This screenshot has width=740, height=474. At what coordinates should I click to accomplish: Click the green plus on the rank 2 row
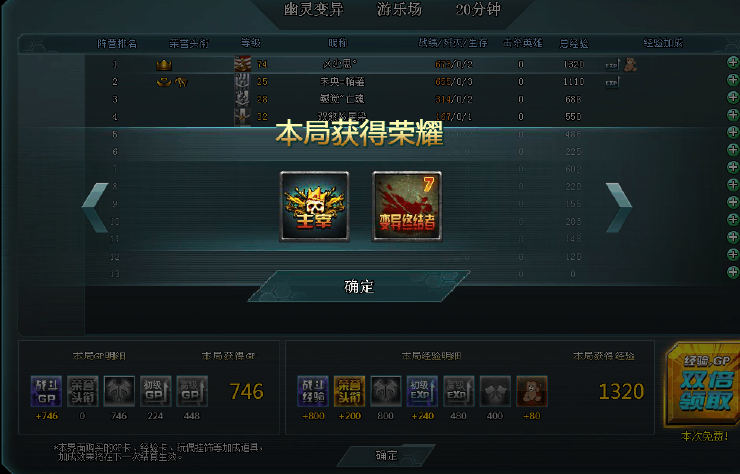pos(732,80)
